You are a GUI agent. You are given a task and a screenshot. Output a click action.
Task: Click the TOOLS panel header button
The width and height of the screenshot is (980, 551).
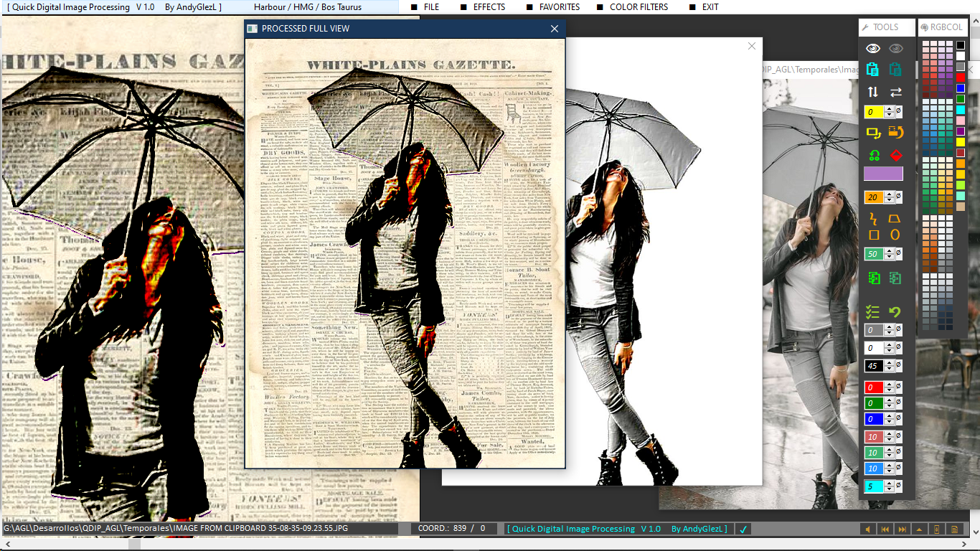(886, 27)
